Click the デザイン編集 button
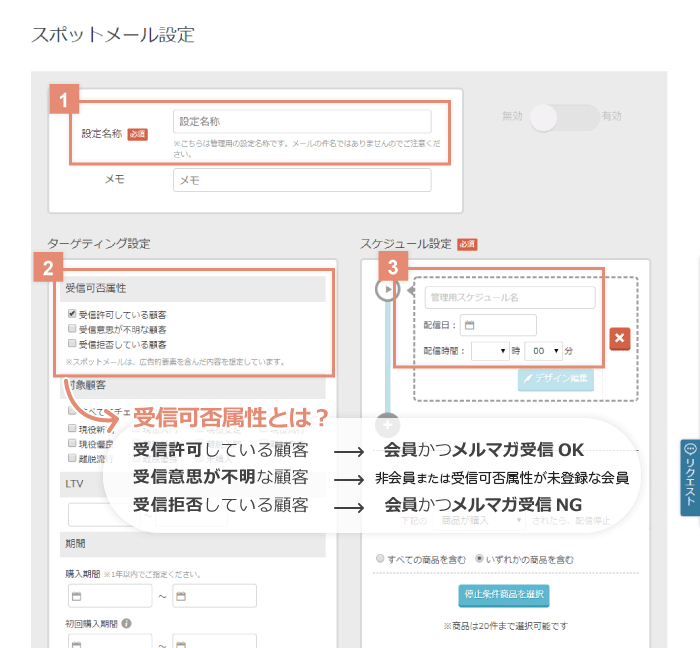Viewport: 700px width, 648px height. pyautogui.click(x=557, y=379)
